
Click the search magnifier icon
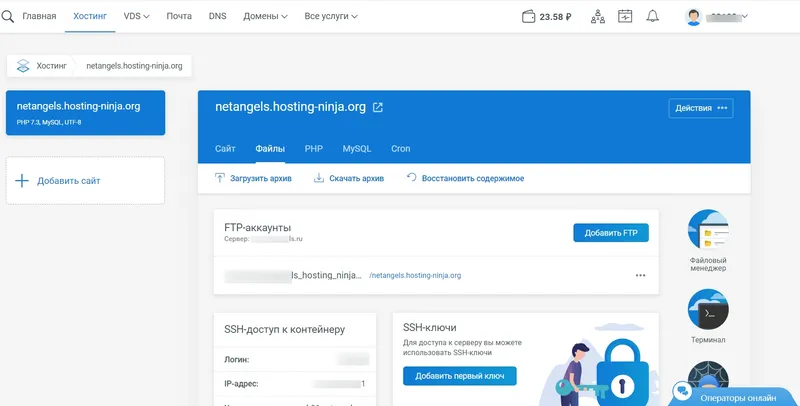(x=7, y=16)
